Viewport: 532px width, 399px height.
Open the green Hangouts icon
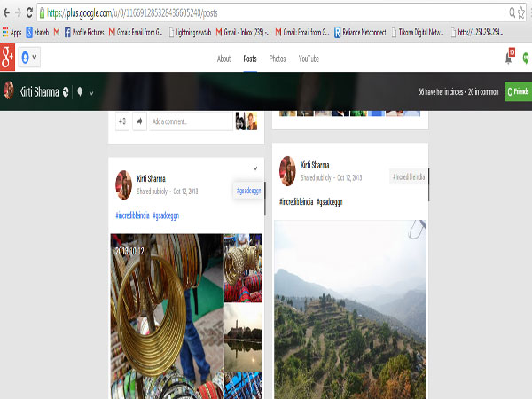pyautogui.click(x=526, y=58)
